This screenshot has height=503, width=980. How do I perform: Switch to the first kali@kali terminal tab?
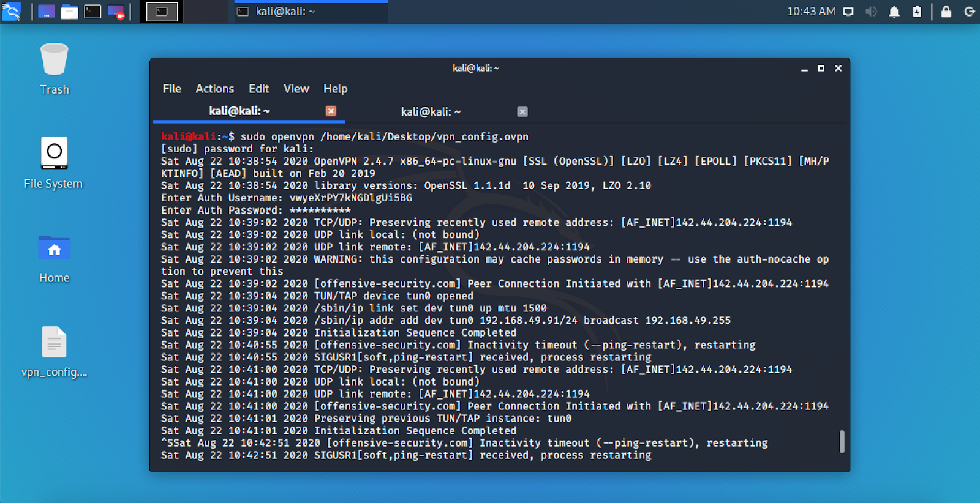click(239, 111)
